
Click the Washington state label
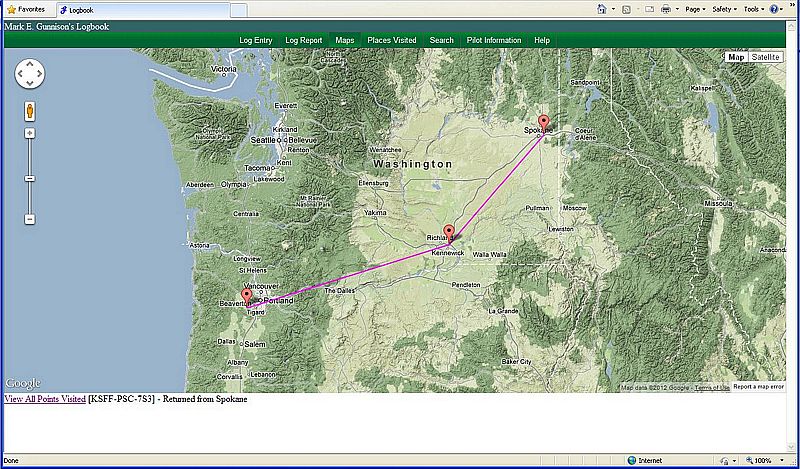(x=413, y=164)
